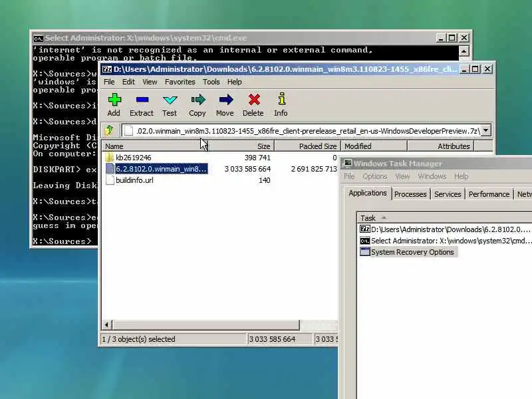Image resolution: width=532 pixels, height=399 pixels.
Task: Expand the archive path dropdown
Action: point(486,130)
